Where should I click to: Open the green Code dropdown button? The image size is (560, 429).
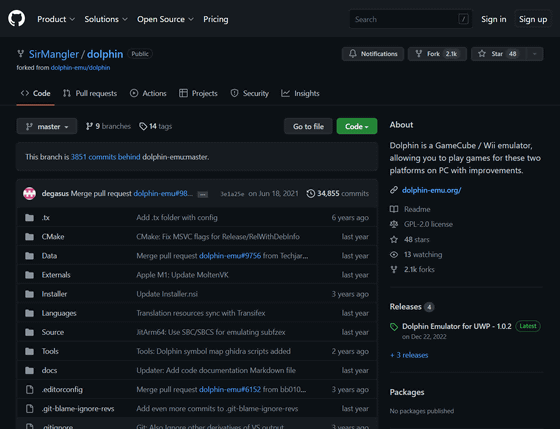click(x=357, y=126)
